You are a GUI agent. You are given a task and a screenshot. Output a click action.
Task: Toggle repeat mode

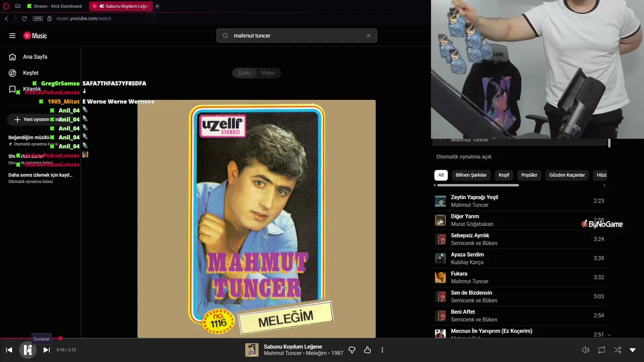602,350
